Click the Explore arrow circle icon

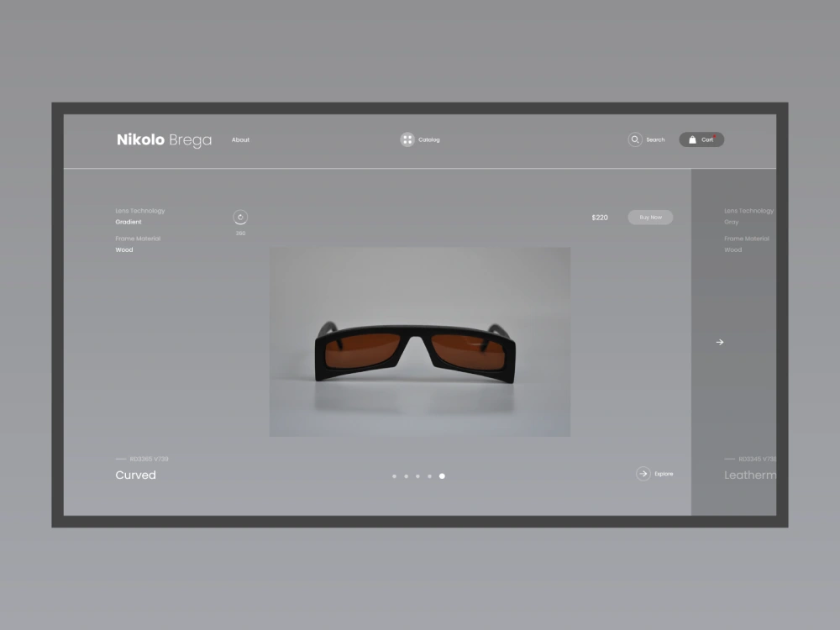pyautogui.click(x=643, y=474)
